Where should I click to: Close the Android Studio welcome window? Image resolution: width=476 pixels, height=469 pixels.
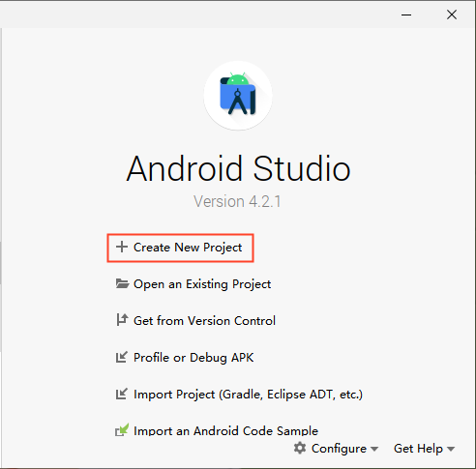[452, 15]
